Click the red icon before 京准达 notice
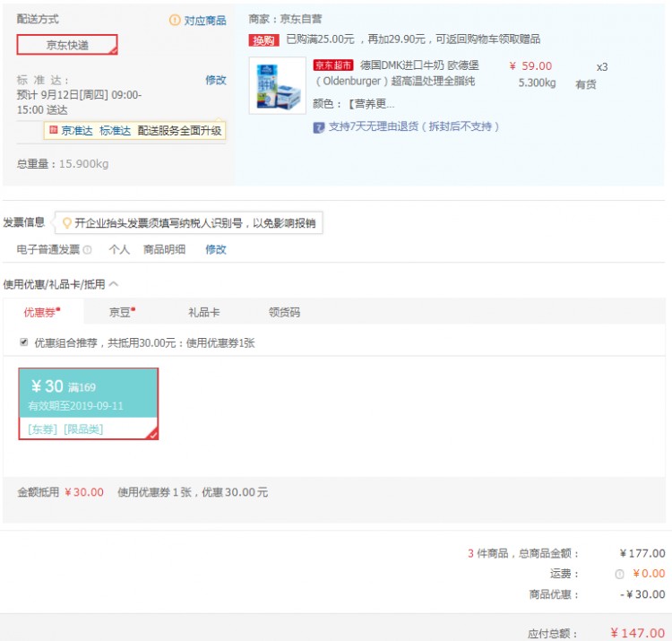The height and width of the screenshot is (641, 672). click(53, 130)
